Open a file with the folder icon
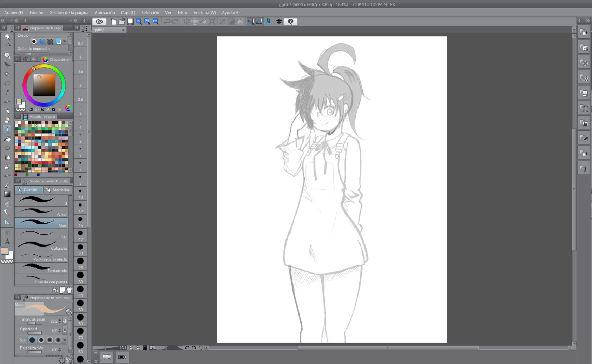 tap(121, 21)
